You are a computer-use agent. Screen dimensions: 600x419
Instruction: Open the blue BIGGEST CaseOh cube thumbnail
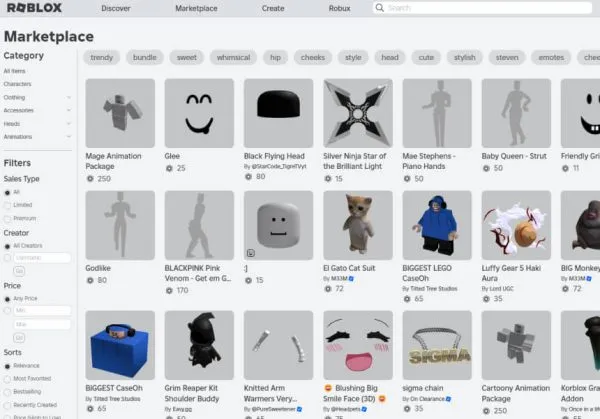click(120, 345)
